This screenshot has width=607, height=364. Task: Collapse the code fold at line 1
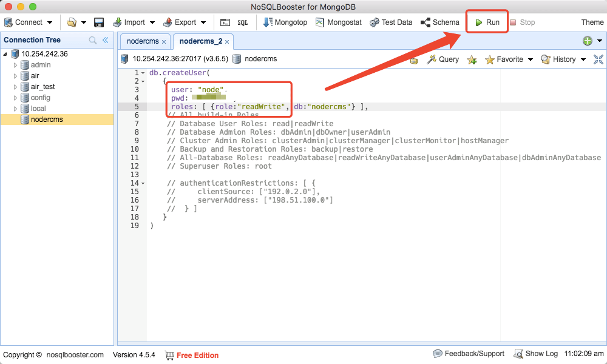[143, 73]
